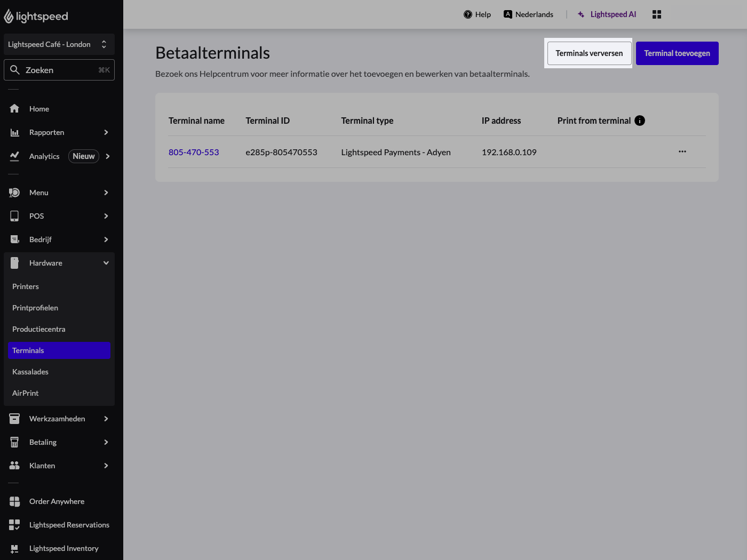Click the POS tablet icon
747x560 pixels.
[x=14, y=216]
